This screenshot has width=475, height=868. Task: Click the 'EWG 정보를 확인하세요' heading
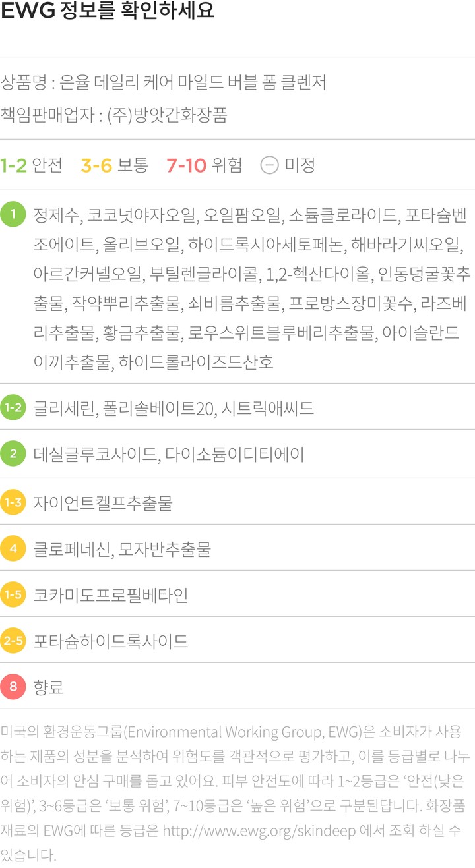[108, 12]
